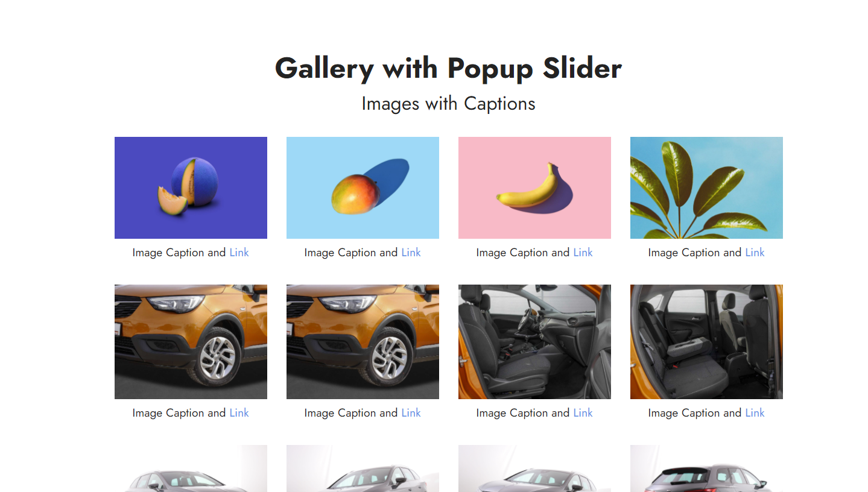This screenshot has height=492, width=868.
Task: Open second orange car front wheel thumbnail
Action: click(x=363, y=342)
